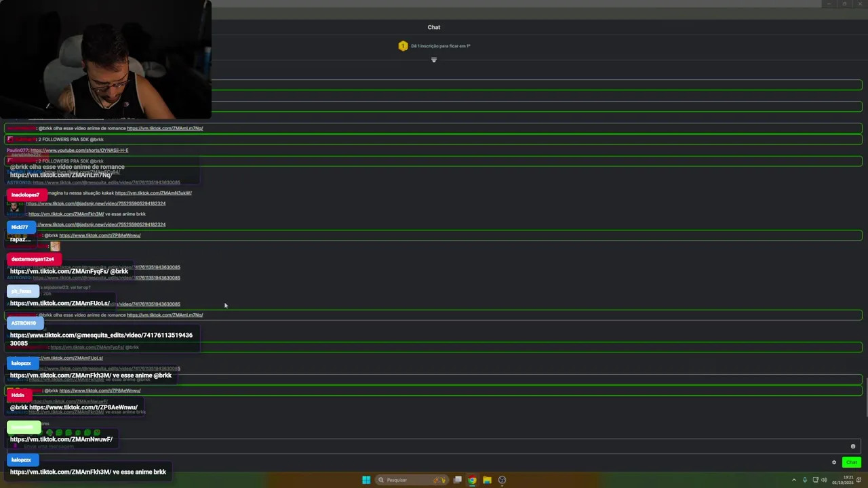This screenshot has height=488, width=868.
Task: Click the dextermorgan12x4 overlay name tag
Action: click(33, 259)
